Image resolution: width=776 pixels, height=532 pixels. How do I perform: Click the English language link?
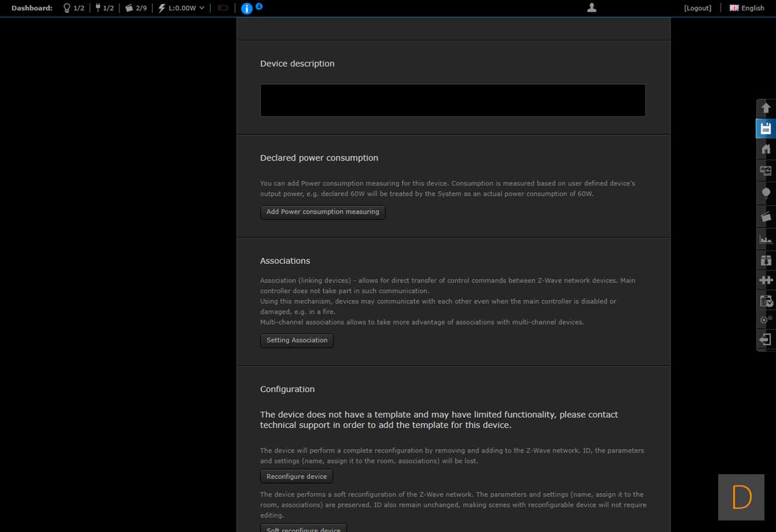click(x=753, y=8)
